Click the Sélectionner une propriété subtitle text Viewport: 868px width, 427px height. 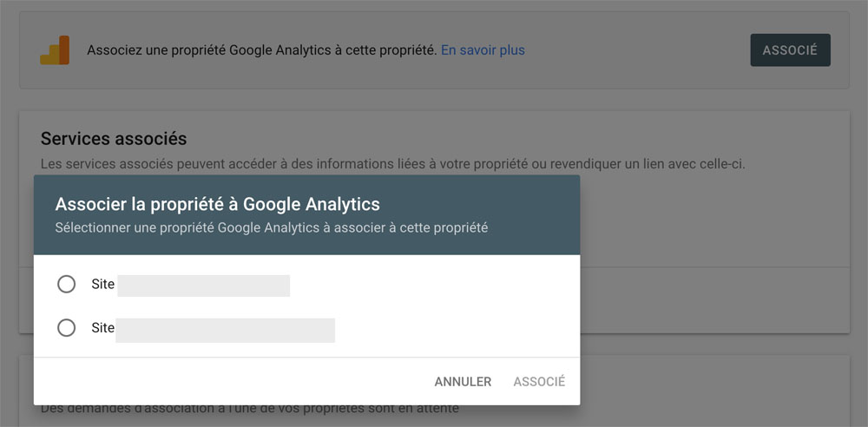click(x=271, y=227)
